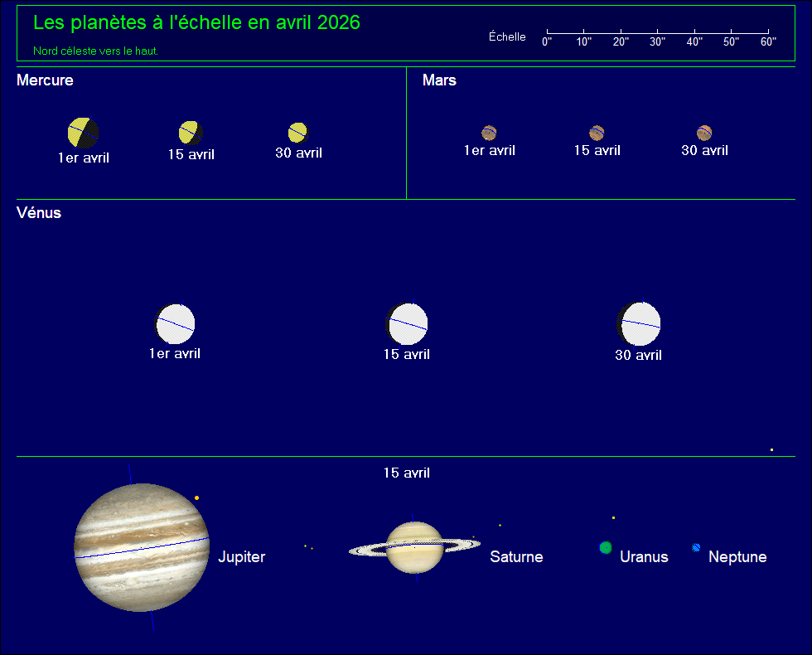Viewport: 812px width, 655px height.
Task: Click the 'Nord céleste vers le haut' subtitle
Action: click(95, 51)
